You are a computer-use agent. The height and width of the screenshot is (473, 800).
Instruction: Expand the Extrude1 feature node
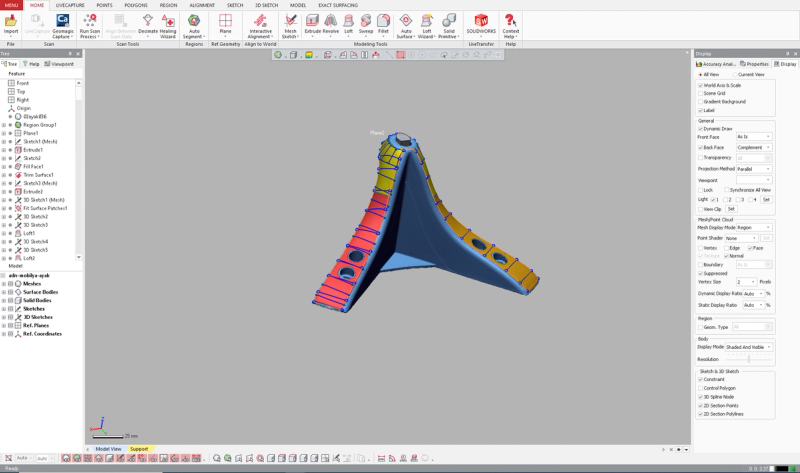[x=4, y=150]
